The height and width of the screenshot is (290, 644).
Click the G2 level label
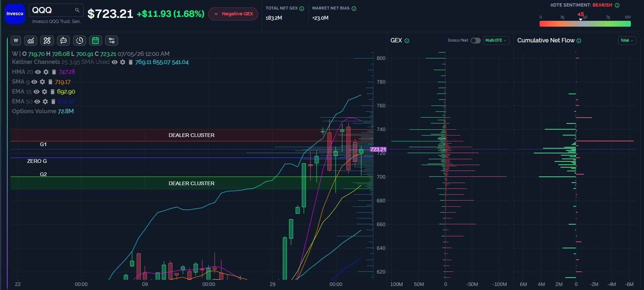click(43, 174)
